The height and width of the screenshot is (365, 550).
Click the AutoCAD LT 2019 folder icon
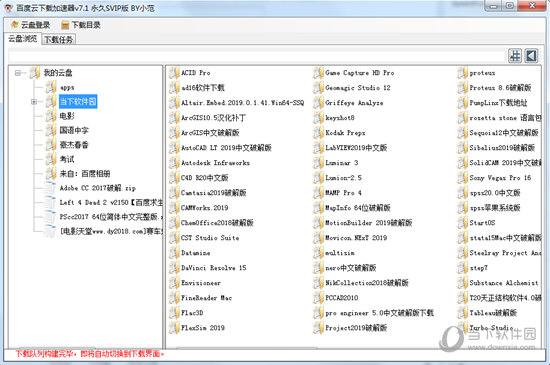point(174,148)
